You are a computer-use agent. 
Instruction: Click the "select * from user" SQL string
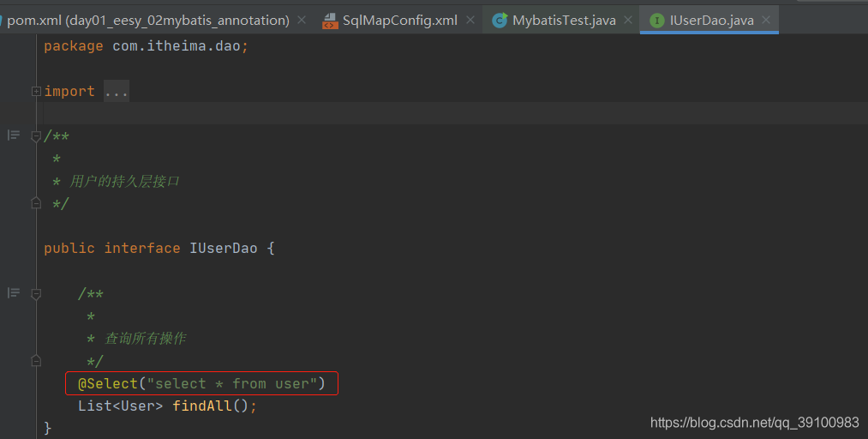coord(232,383)
